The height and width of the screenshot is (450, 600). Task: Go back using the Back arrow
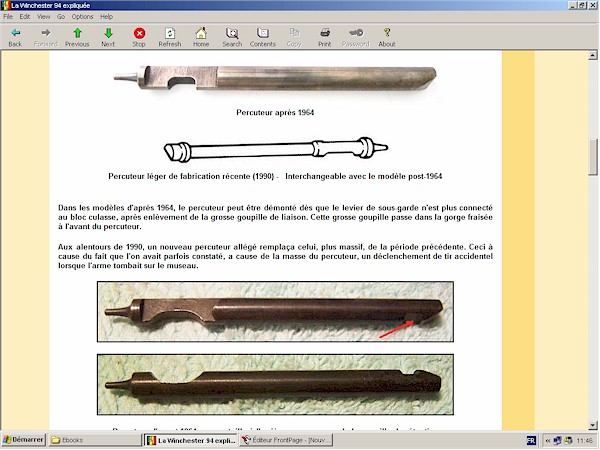coord(15,37)
